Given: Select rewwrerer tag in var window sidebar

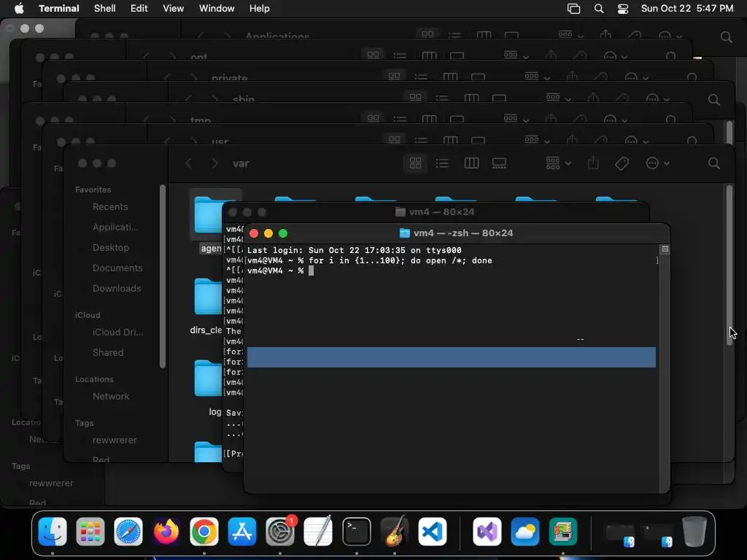Looking at the screenshot, I should [x=115, y=440].
